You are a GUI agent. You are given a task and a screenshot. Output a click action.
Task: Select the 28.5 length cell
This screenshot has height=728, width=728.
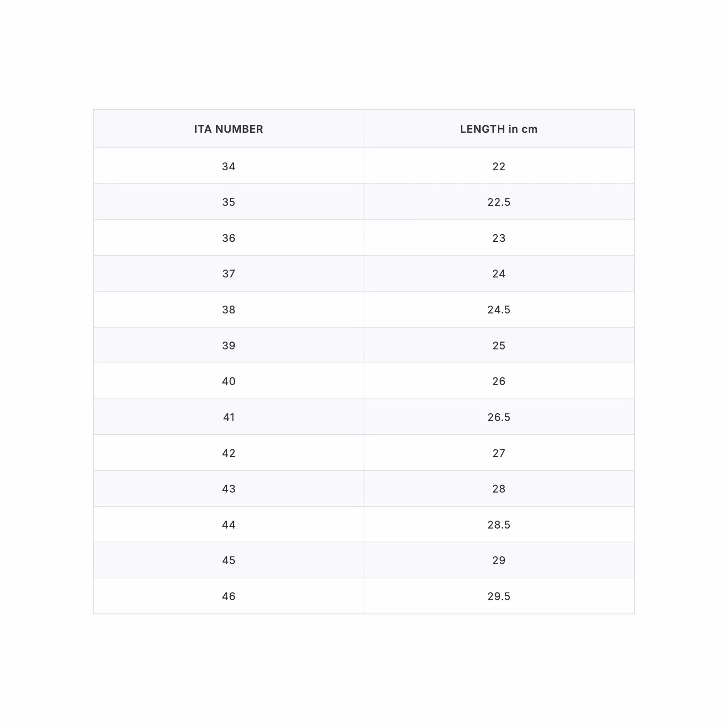click(x=498, y=524)
